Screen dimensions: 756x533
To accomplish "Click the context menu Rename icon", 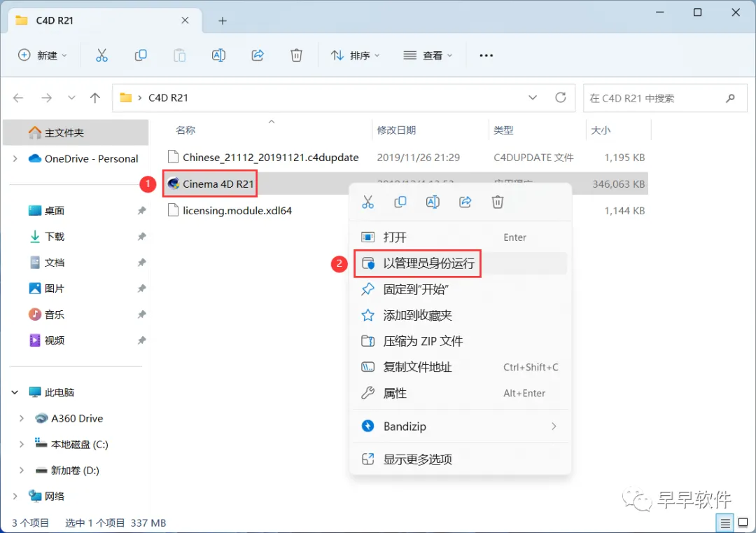I will click(433, 202).
